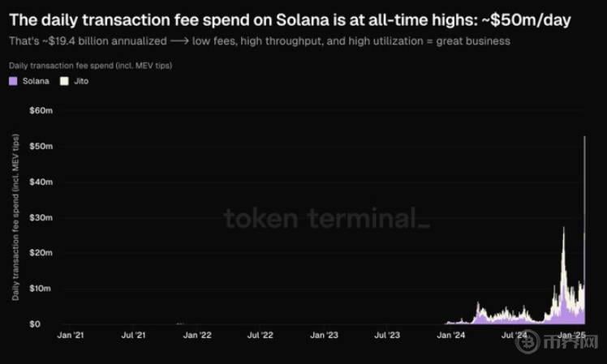Click the $60m y-axis label

[x=41, y=110]
